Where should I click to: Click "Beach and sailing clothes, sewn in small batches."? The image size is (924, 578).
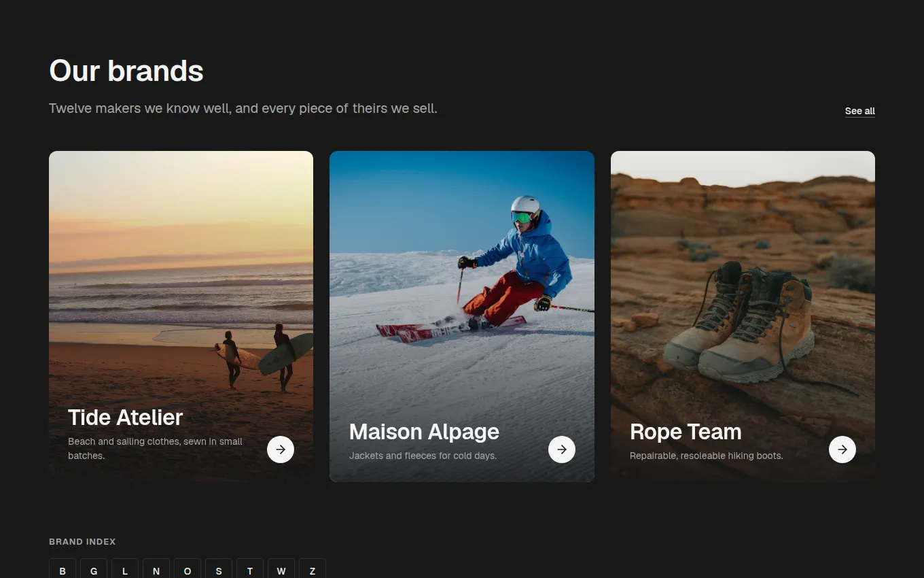156,449
